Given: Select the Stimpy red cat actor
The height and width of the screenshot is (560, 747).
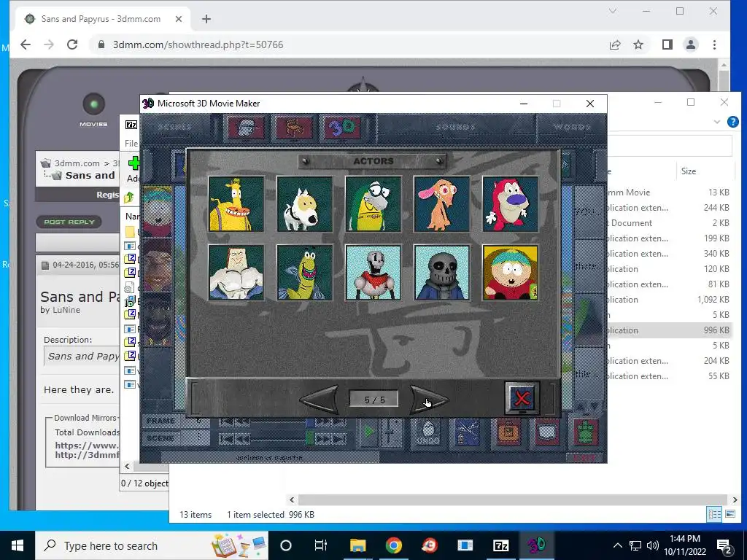Looking at the screenshot, I should (510, 204).
